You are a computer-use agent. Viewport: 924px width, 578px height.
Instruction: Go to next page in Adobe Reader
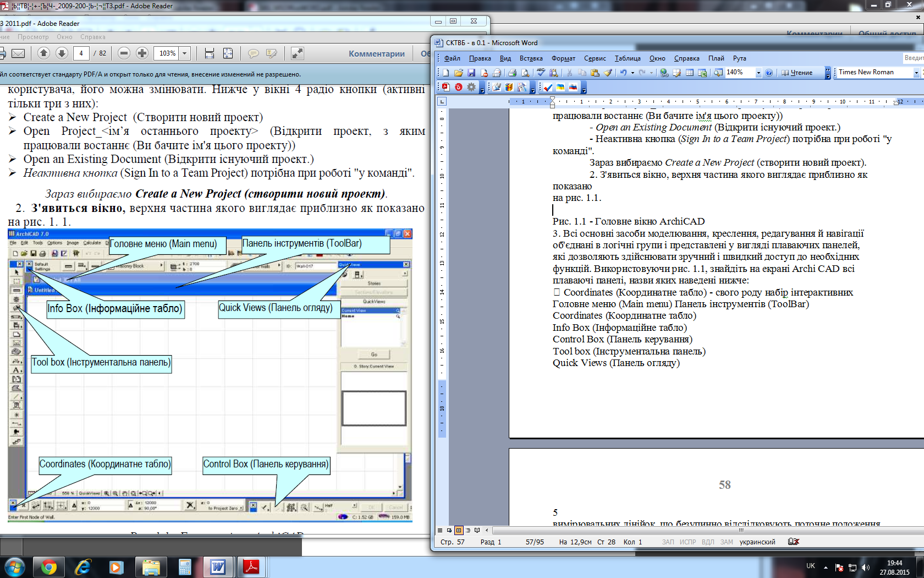62,53
